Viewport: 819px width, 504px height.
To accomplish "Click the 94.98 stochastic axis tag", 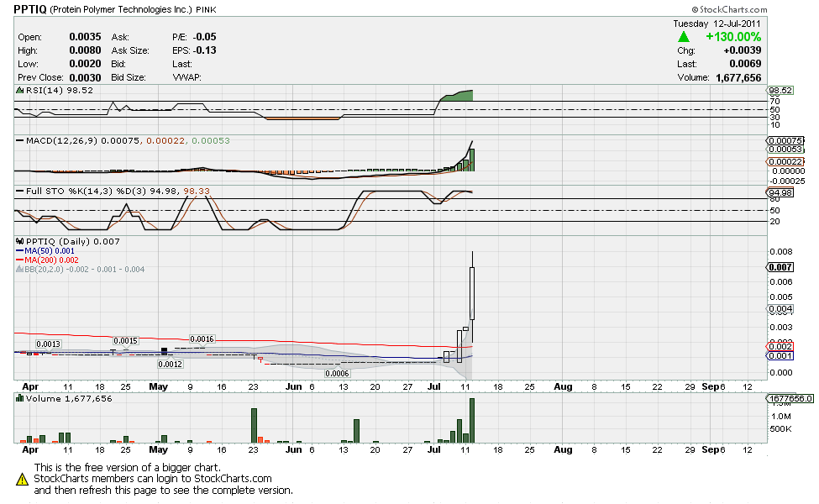I will click(x=780, y=192).
